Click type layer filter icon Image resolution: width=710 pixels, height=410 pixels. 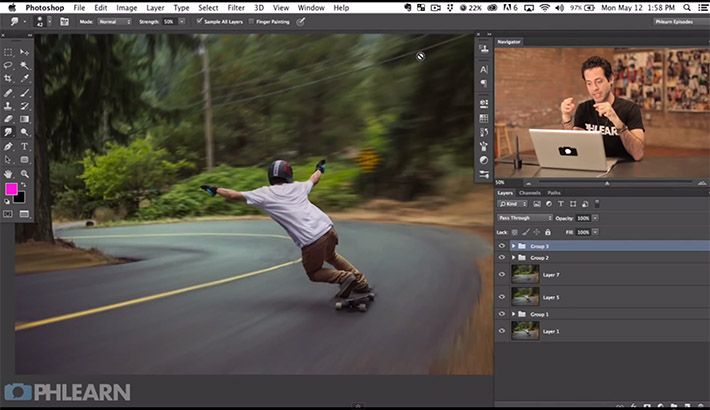click(x=561, y=204)
